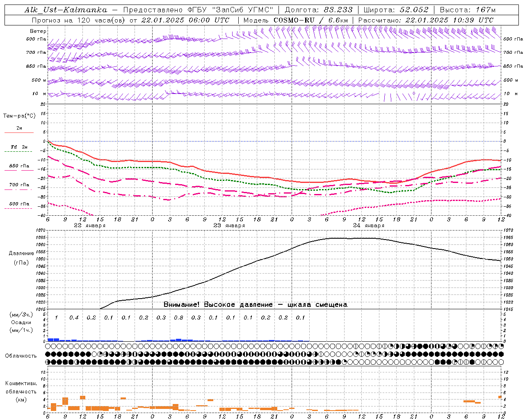Click the Td 2м legend entry
The image size is (525, 420).
(x=19, y=147)
